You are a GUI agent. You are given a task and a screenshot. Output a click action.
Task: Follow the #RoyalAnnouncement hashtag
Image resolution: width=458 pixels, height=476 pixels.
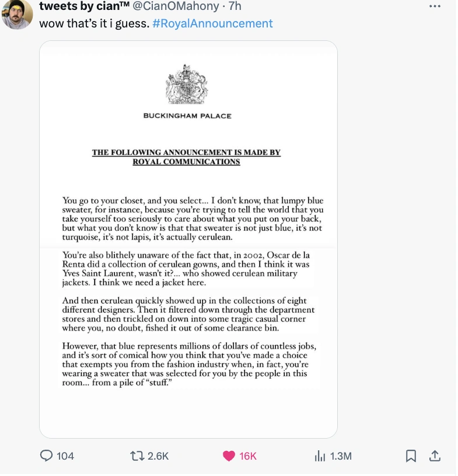click(x=212, y=23)
